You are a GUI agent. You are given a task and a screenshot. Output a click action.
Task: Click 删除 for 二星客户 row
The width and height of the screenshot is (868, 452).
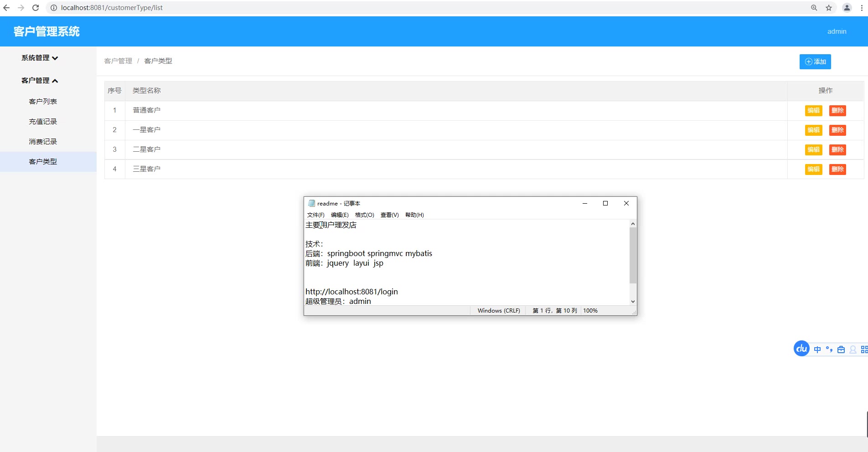pos(837,149)
